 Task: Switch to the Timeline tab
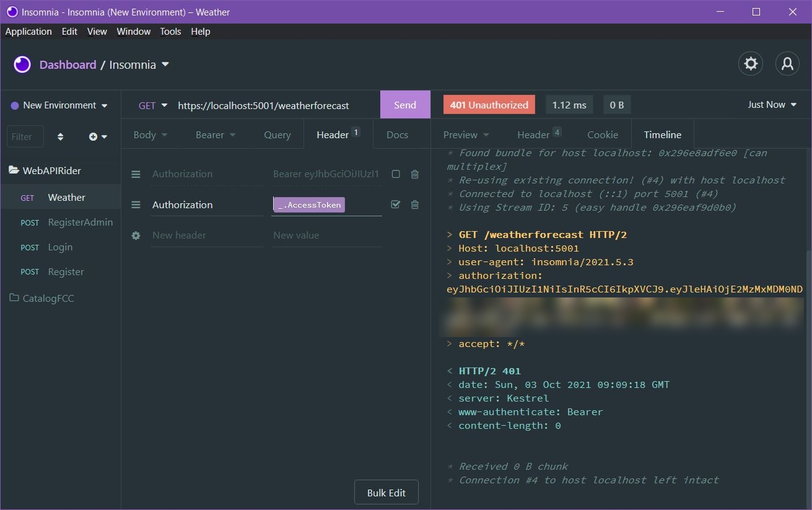[x=662, y=134]
